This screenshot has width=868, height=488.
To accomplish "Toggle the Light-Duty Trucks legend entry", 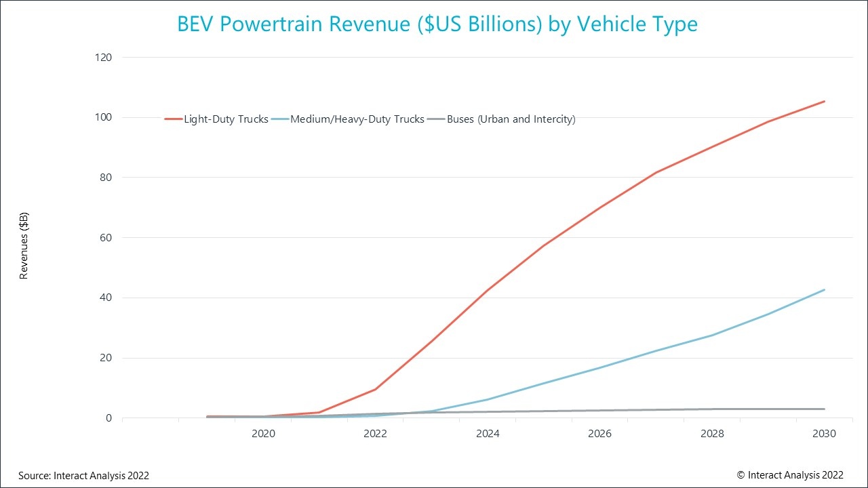I will point(225,119).
